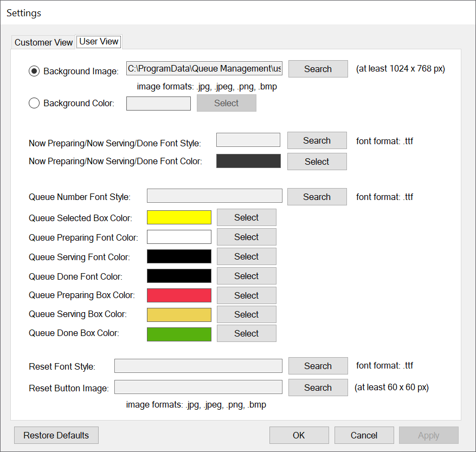Screen dimensions: 476x452
Task: Click Select for Queue Done Font Color
Action: [x=246, y=276]
